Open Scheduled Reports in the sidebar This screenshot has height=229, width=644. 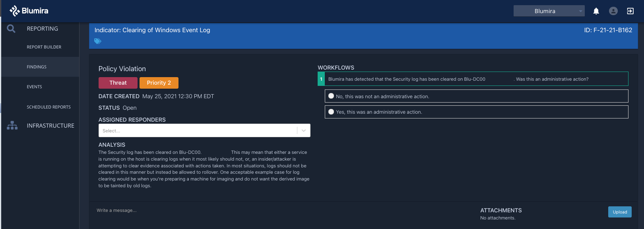click(49, 107)
